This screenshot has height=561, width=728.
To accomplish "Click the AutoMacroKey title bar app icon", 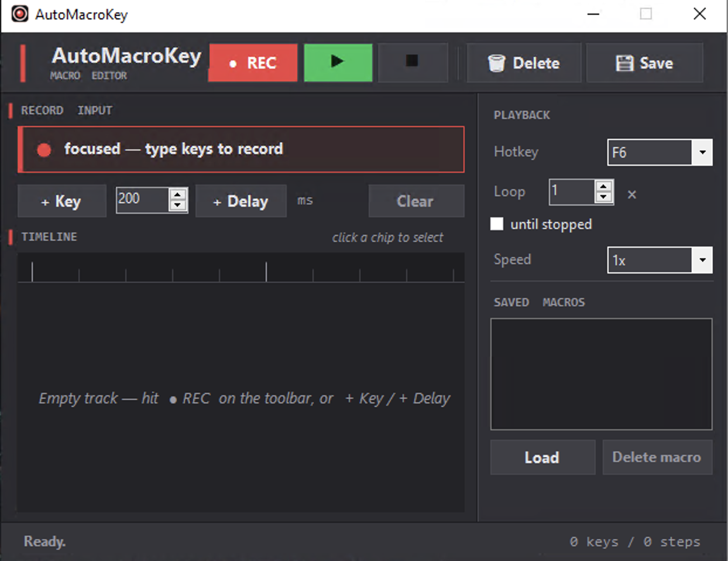I will click(20, 14).
